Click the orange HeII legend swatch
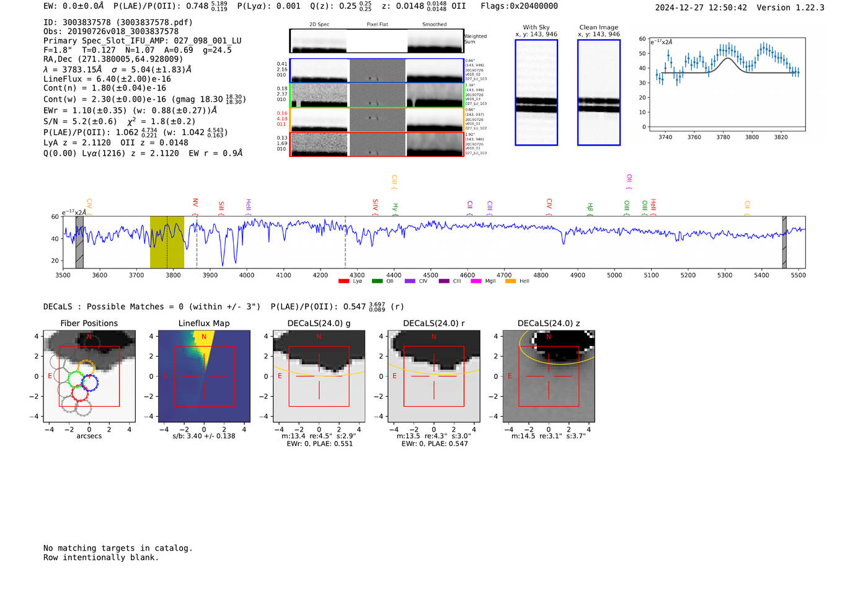The height and width of the screenshot is (591, 868). [x=511, y=282]
